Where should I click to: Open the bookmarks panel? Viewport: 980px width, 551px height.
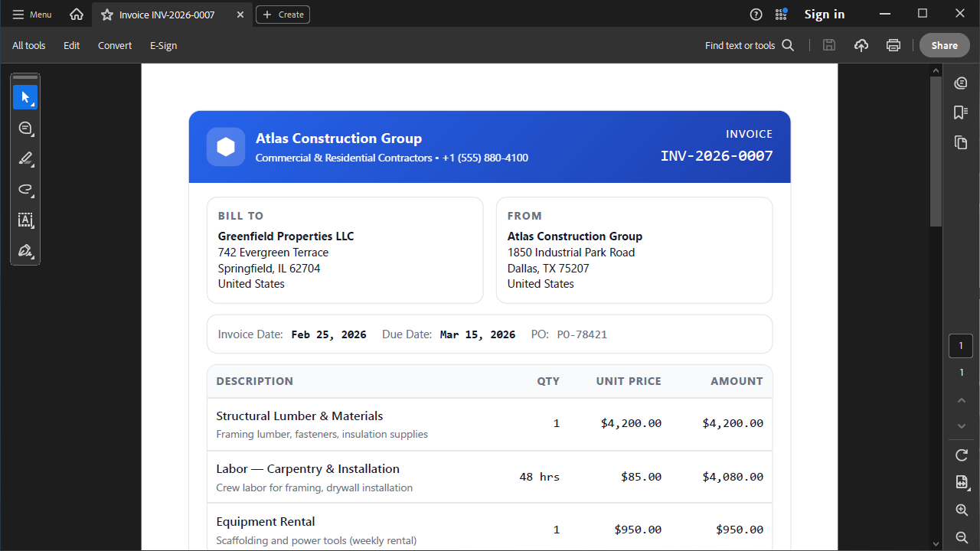[961, 112]
